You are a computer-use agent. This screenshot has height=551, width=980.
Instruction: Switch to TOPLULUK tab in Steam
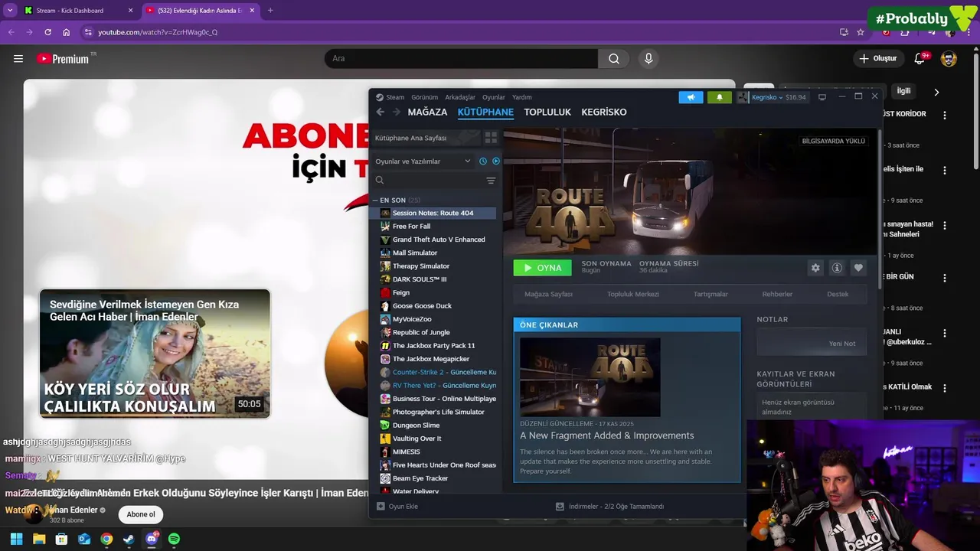pyautogui.click(x=547, y=112)
